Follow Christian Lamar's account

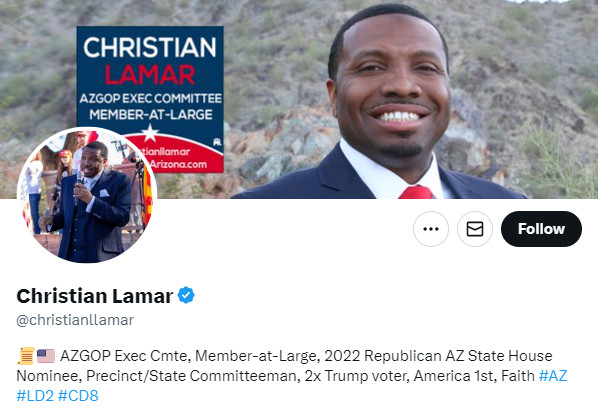(541, 229)
